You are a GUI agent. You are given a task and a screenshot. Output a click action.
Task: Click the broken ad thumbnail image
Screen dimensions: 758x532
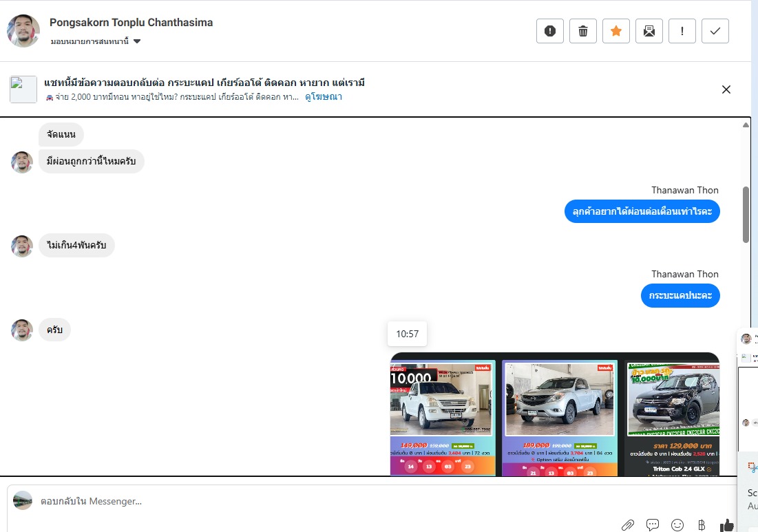point(23,89)
